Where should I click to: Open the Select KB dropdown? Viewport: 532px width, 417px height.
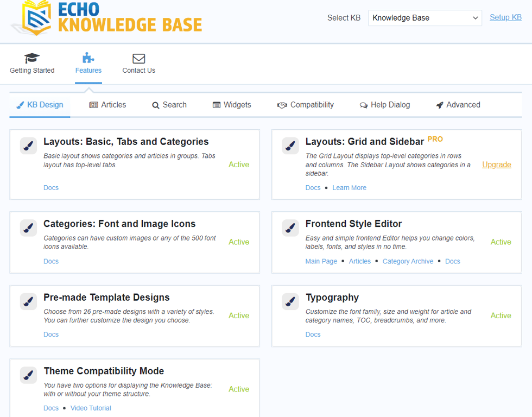[425, 17]
